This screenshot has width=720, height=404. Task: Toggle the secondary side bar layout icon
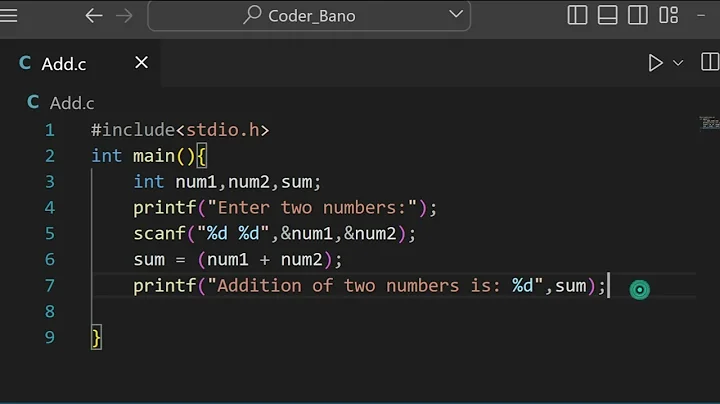[x=638, y=15]
